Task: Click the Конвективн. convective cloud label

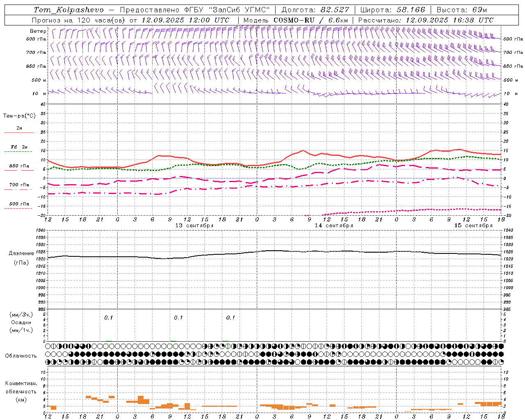Action: pyautogui.click(x=21, y=383)
